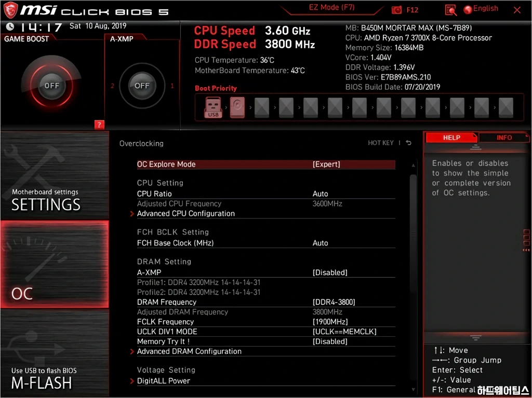The image size is (532, 398).
Task: Expand Advanced DRAM Configuration submenu
Action: (189, 351)
